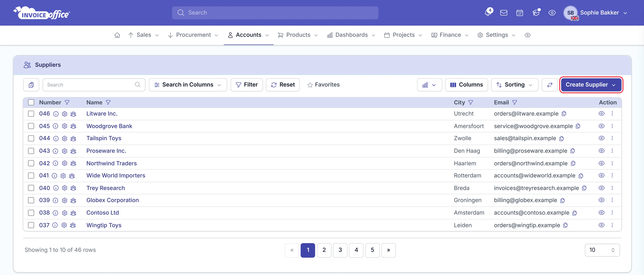Click the suppliers table Search field
Screen dimensions: 644x275
pos(94,85)
